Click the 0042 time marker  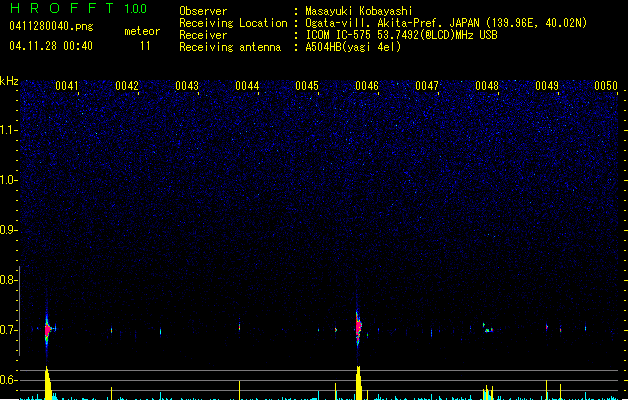[127, 86]
